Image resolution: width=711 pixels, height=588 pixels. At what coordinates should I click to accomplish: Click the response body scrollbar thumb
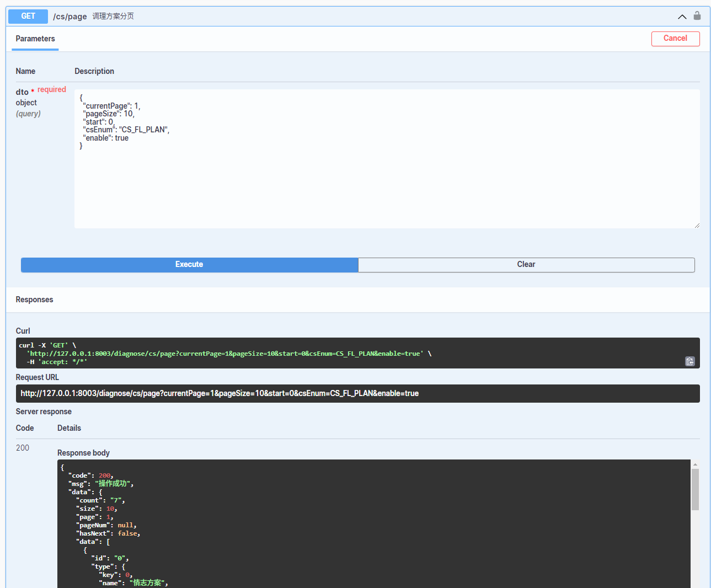[695, 489]
